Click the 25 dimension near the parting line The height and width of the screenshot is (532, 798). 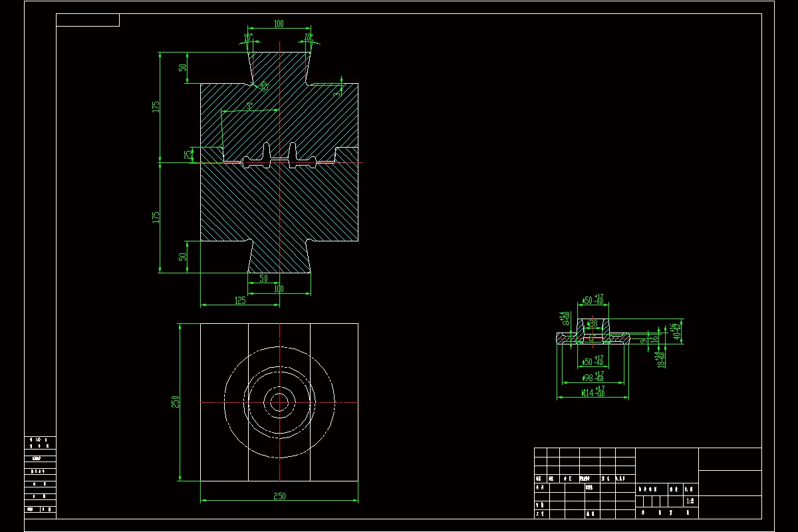pyautogui.click(x=187, y=155)
